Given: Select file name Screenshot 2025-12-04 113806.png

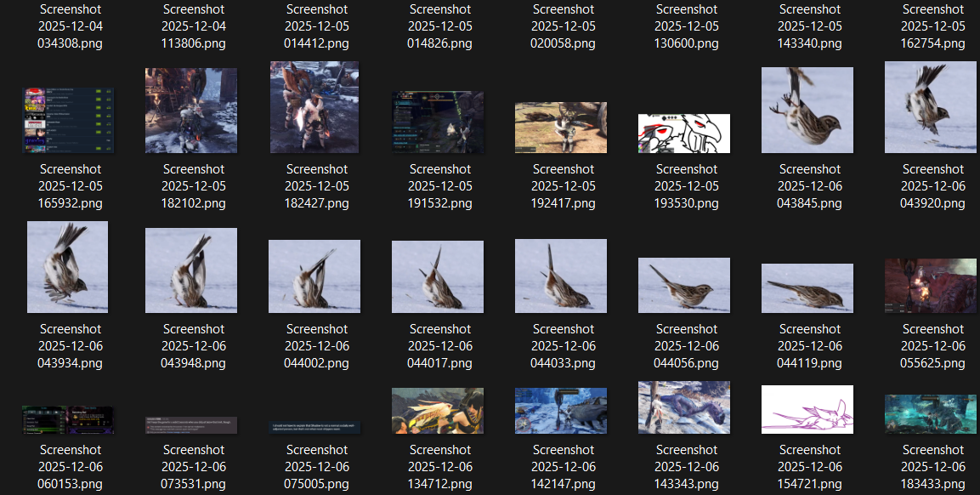Looking at the screenshot, I should [194, 26].
